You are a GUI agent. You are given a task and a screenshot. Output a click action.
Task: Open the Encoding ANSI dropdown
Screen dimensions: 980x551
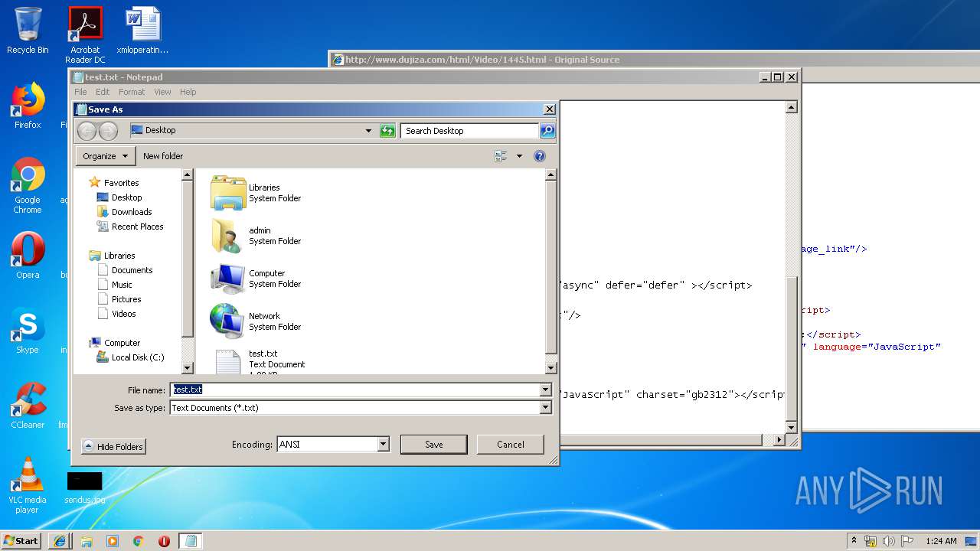pyautogui.click(x=384, y=444)
